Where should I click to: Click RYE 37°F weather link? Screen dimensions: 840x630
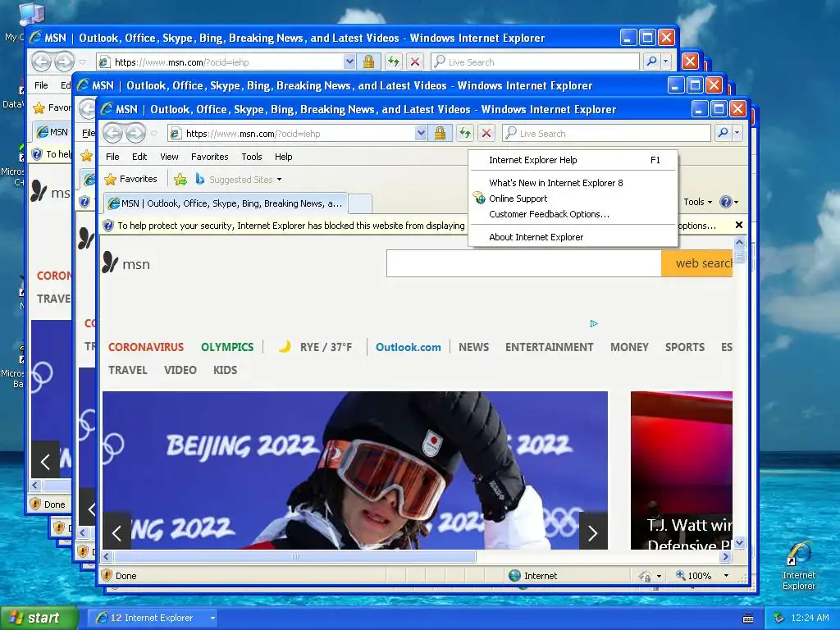315,347
